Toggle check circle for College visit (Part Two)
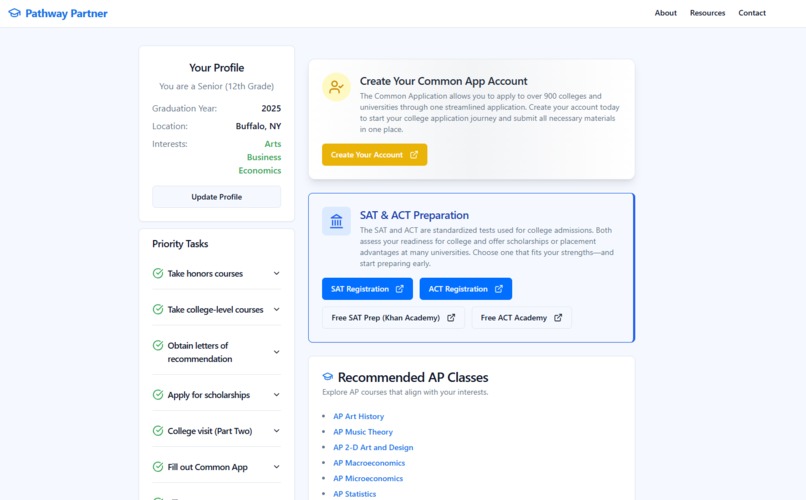Image resolution: width=806 pixels, height=500 pixels. (158, 431)
